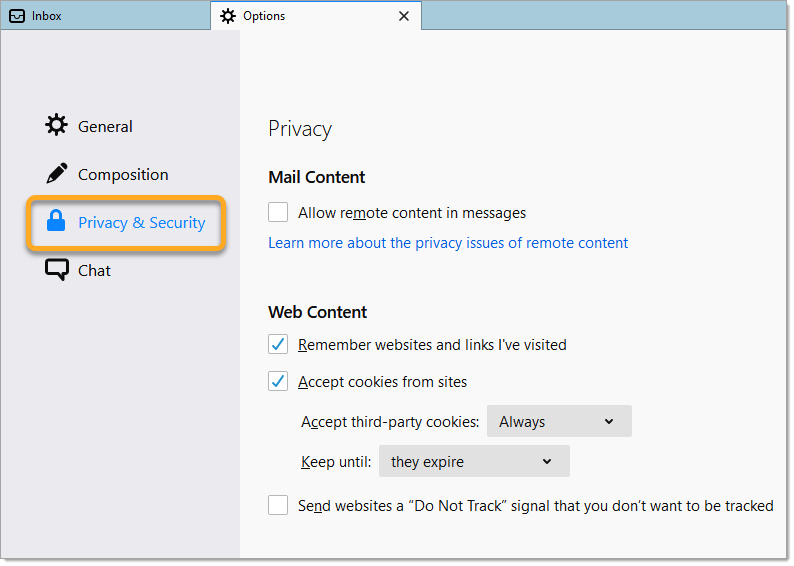The width and height of the screenshot is (794, 566).
Task: Select the Options tab title
Action: pos(264,16)
